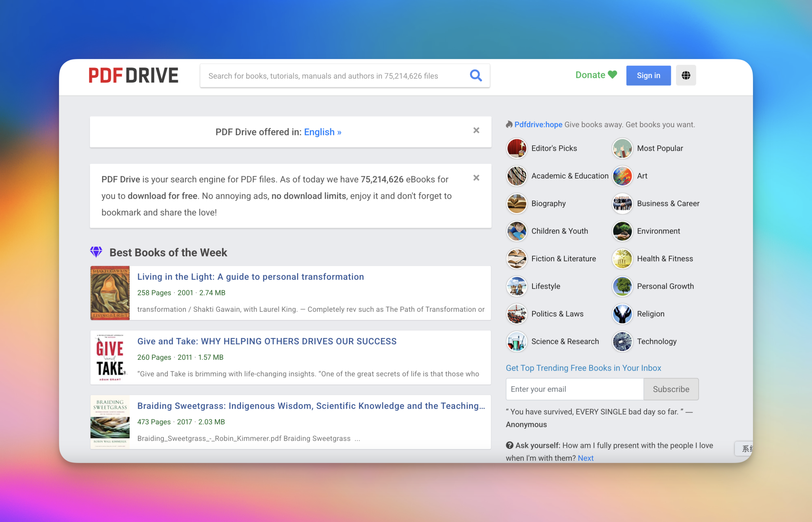Open the language globe selector
The image size is (812, 522).
(x=686, y=75)
